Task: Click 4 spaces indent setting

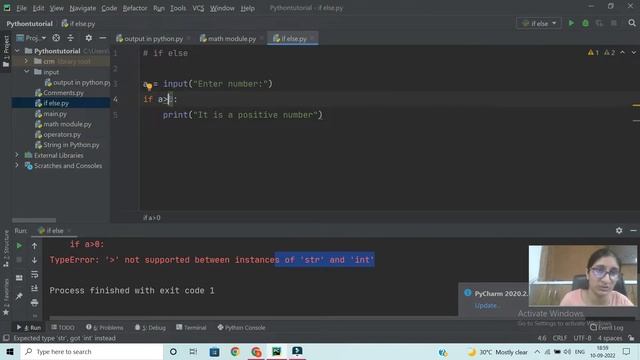Action: [x=610, y=338]
